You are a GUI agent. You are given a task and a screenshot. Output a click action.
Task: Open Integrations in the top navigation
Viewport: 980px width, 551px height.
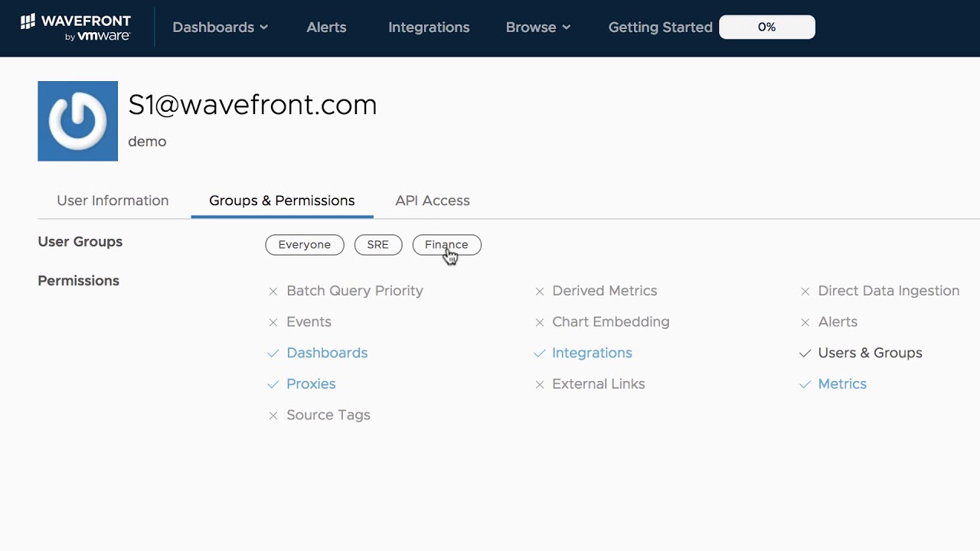pyautogui.click(x=429, y=28)
